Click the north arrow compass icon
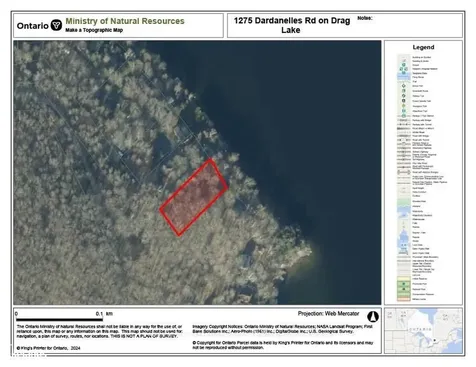This screenshot has height=367, width=476. [373, 316]
